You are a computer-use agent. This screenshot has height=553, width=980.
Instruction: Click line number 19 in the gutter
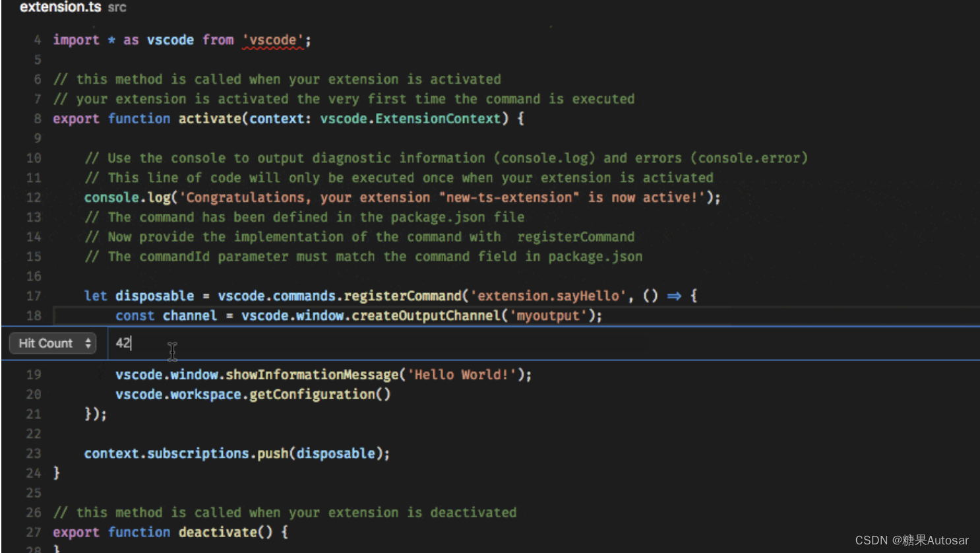tap(34, 375)
